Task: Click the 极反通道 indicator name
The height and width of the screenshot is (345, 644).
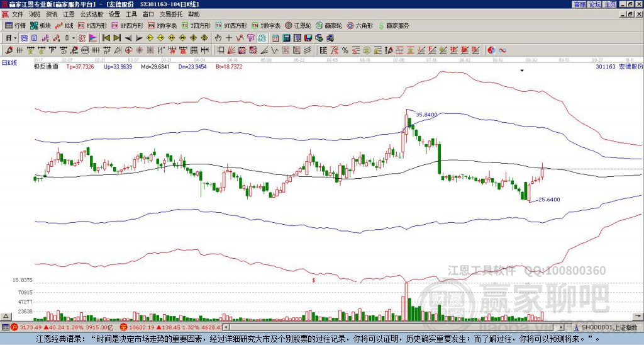Action: click(x=46, y=66)
